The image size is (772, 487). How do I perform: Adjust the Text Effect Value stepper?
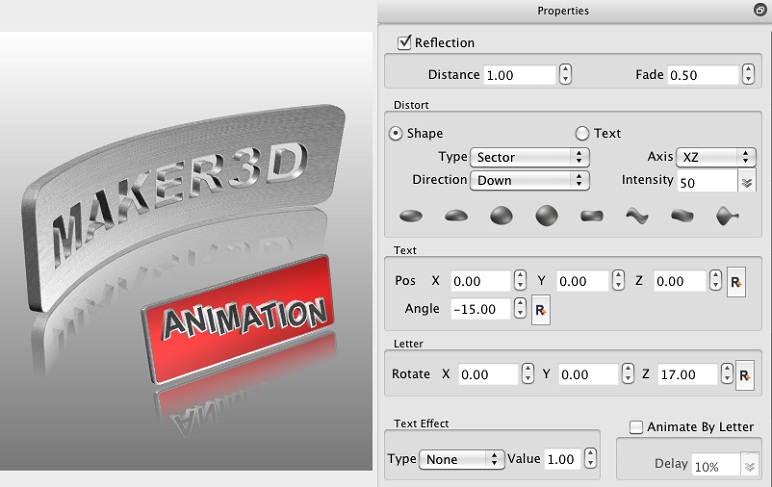tap(590, 458)
